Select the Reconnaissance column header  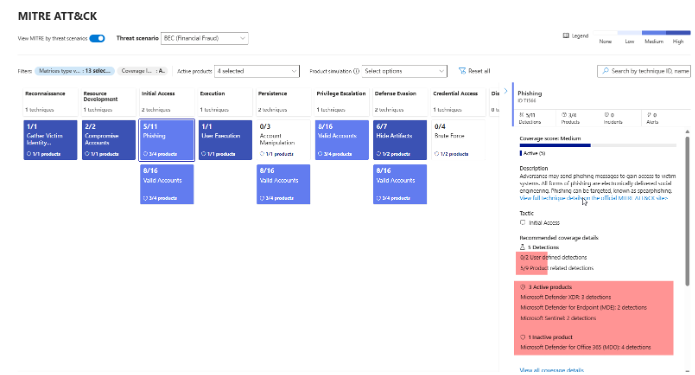click(x=51, y=102)
